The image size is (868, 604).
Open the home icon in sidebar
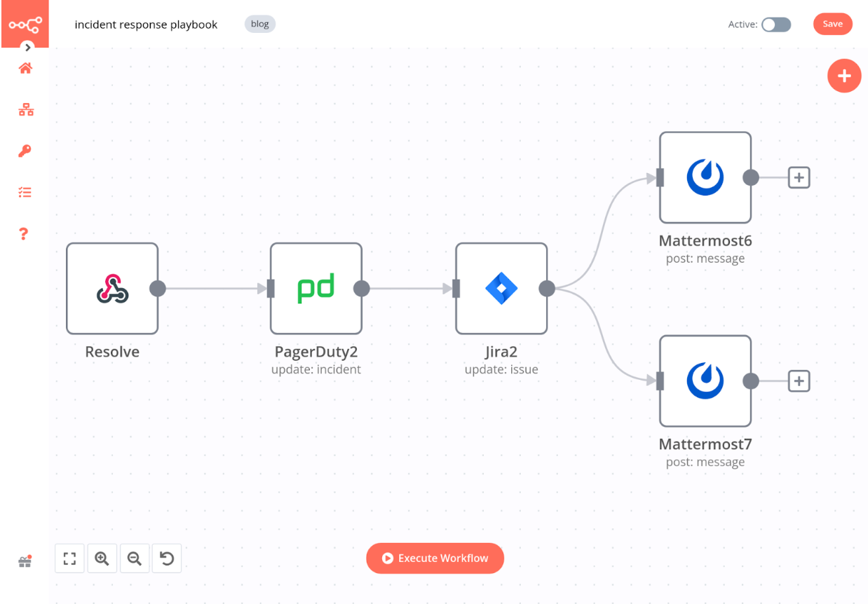(25, 69)
